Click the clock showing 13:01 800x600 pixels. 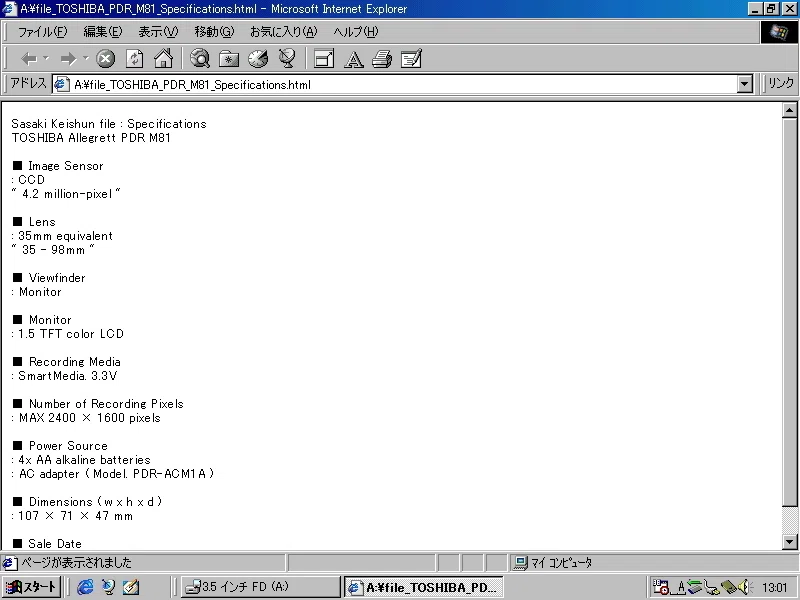click(x=774, y=587)
